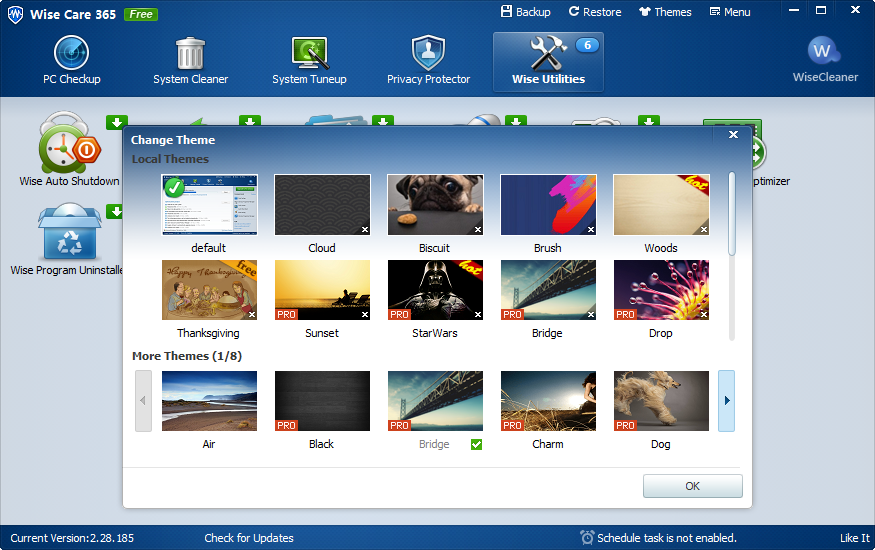
Task: Select the Dog theme thumbnail
Action: pos(661,401)
